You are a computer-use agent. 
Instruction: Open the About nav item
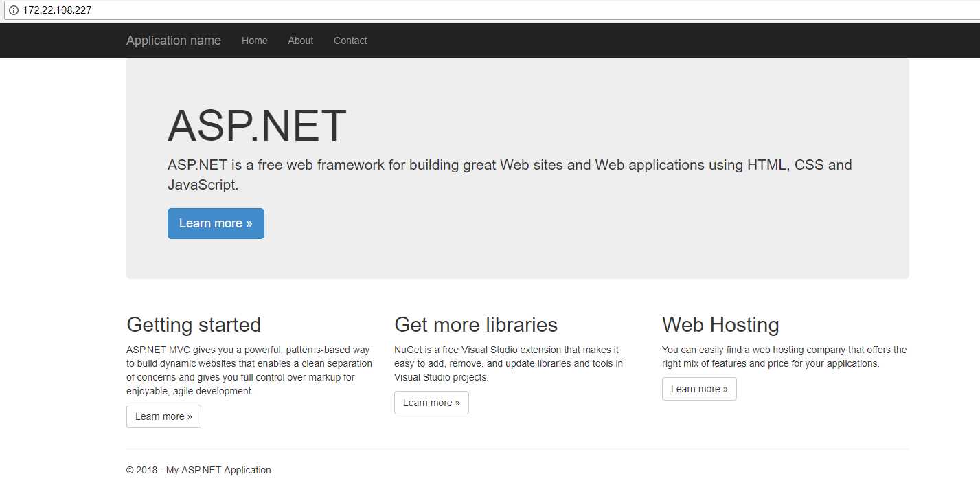(x=301, y=41)
